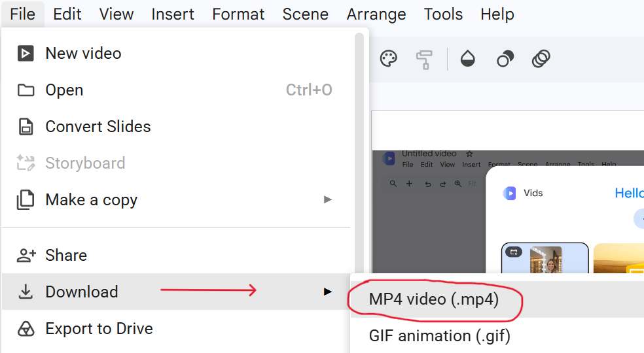The height and width of the screenshot is (353, 644).
Task: Click the Export to Drive icon
Action: point(26,329)
